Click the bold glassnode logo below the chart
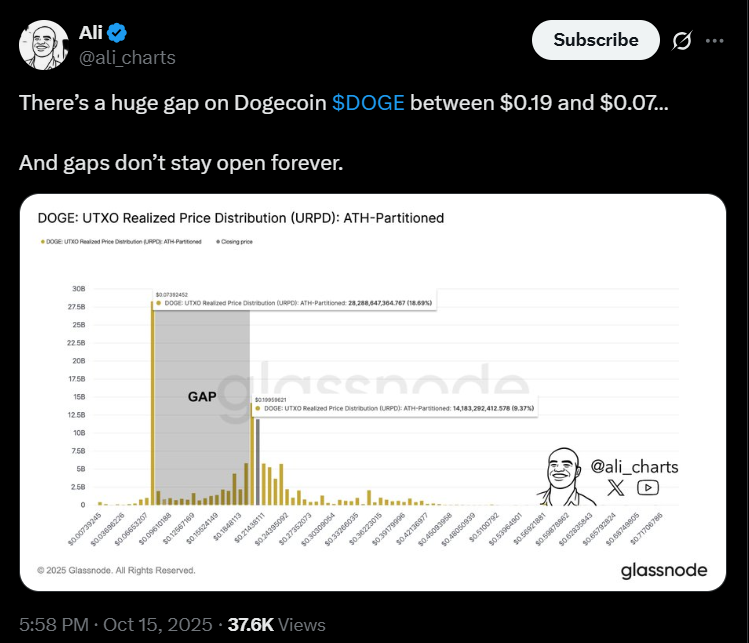The height and width of the screenshot is (643, 749). click(663, 570)
